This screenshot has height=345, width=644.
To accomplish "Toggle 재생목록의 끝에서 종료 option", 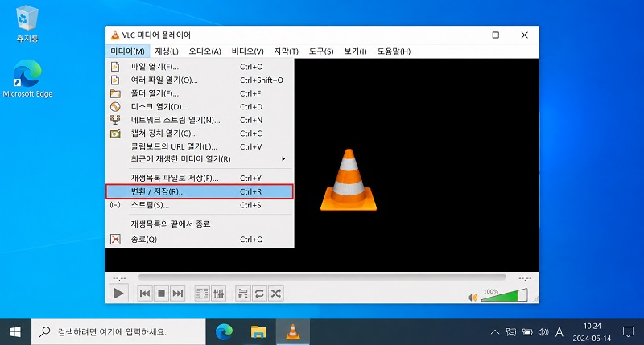I will click(200, 224).
